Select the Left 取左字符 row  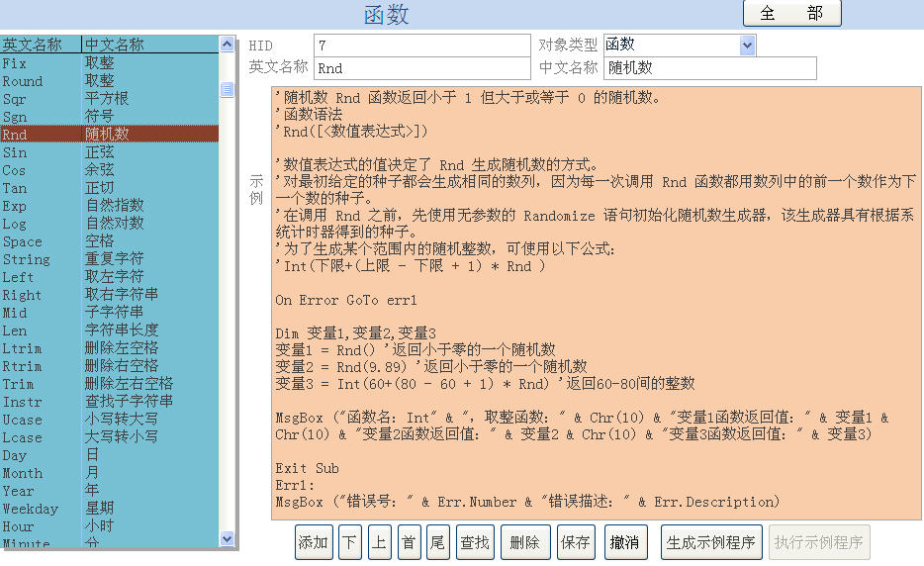109,276
